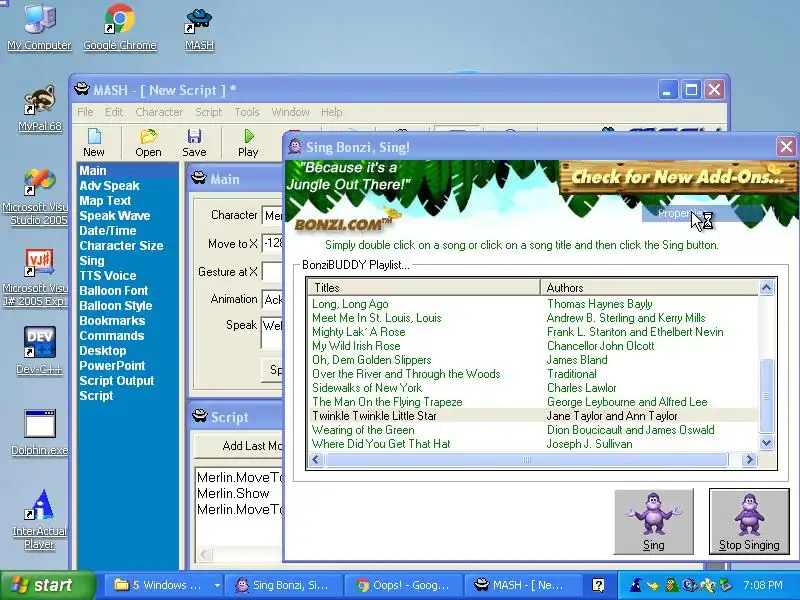Open the Character menu in MASH
800x600 pixels.
click(159, 112)
